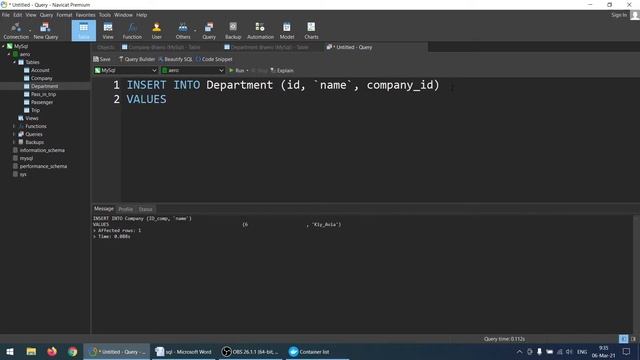Click the user avatar icon
Screen dimensions: 640x360
point(635,15)
